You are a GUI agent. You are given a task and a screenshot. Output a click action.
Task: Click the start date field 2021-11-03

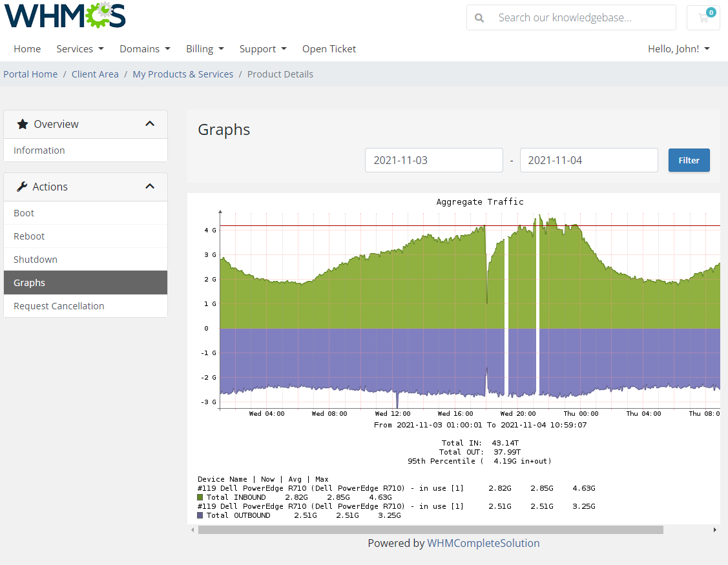tap(434, 160)
